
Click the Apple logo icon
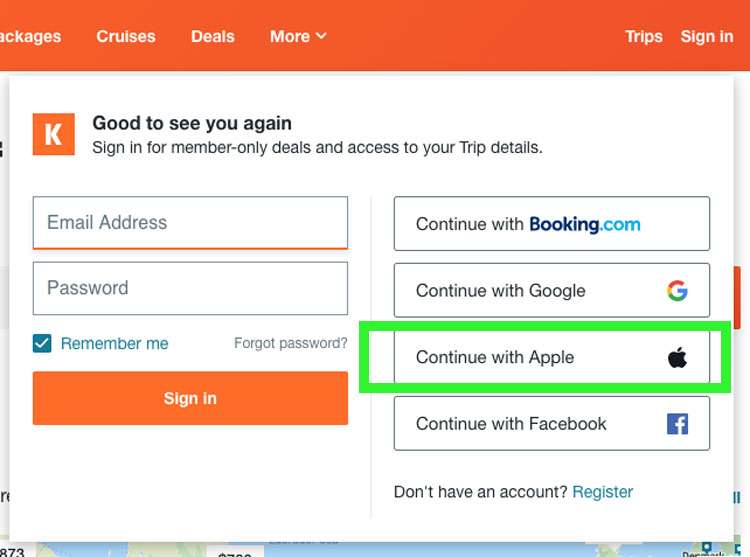[x=677, y=357]
